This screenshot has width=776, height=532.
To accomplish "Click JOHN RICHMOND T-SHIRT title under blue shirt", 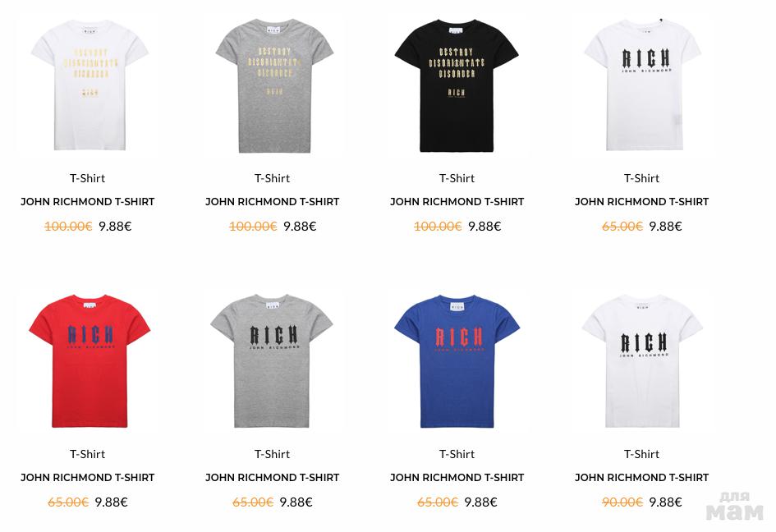I will (x=457, y=478).
